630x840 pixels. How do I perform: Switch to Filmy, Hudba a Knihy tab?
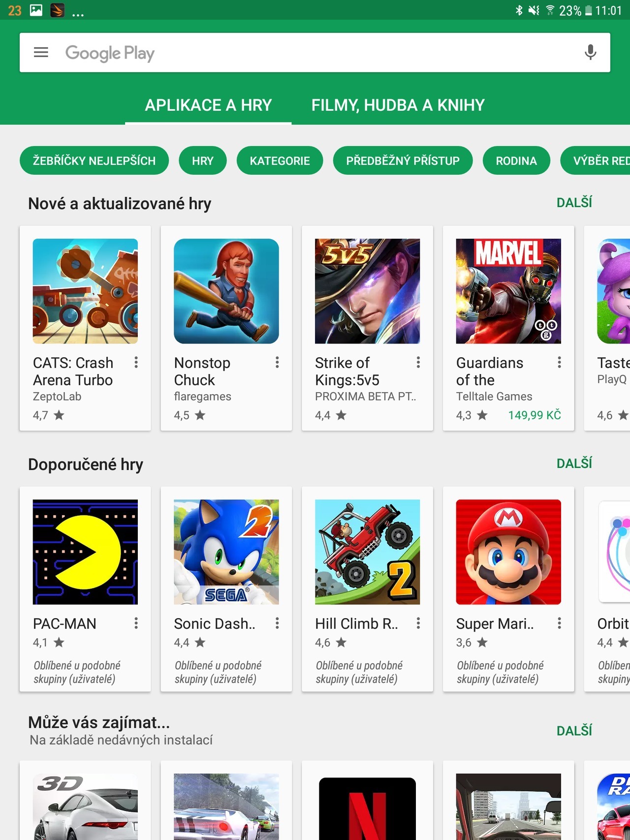tap(398, 105)
